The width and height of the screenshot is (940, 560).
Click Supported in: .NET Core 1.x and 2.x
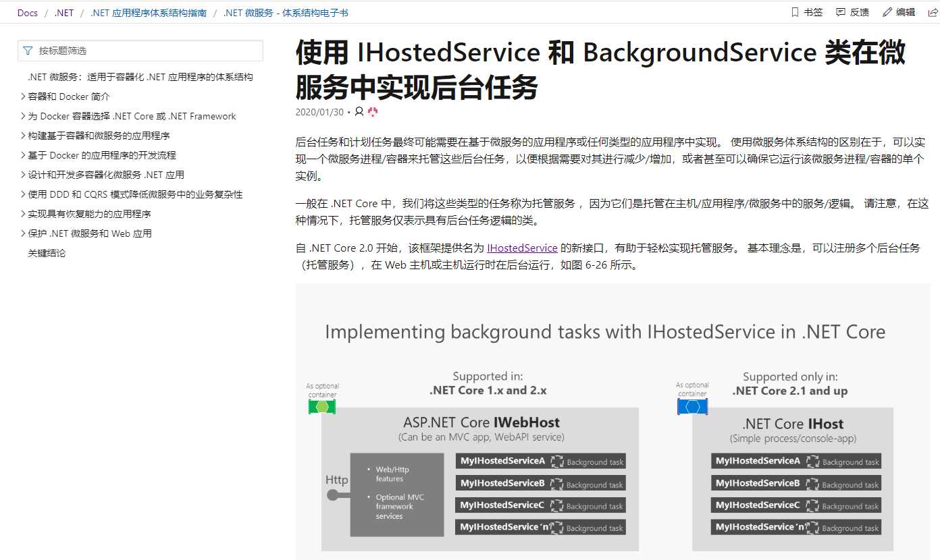[488, 383]
